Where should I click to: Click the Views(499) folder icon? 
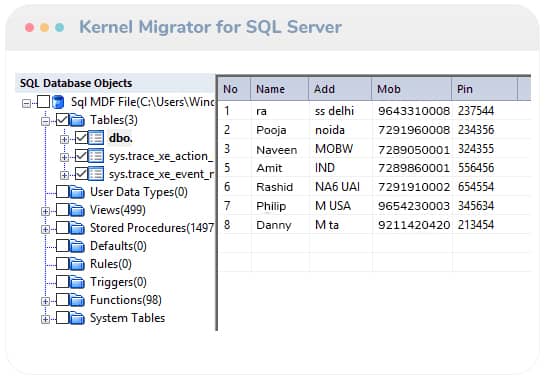(x=77, y=210)
